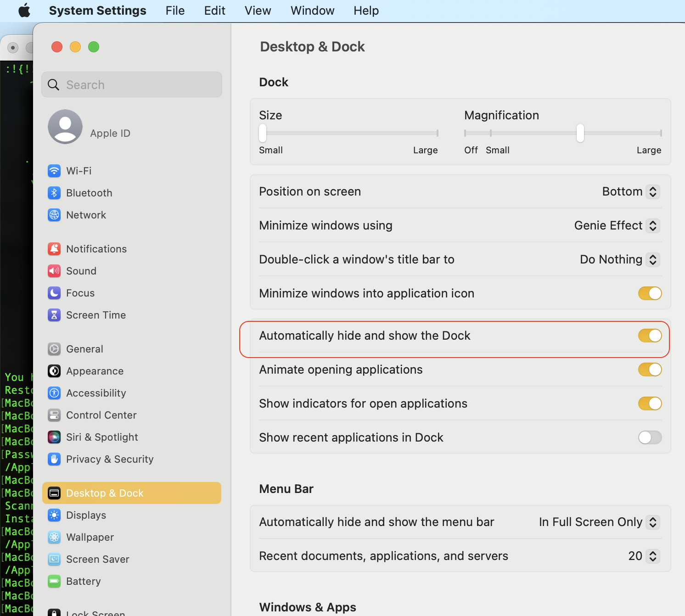Click the green zoom window button

[94, 47]
